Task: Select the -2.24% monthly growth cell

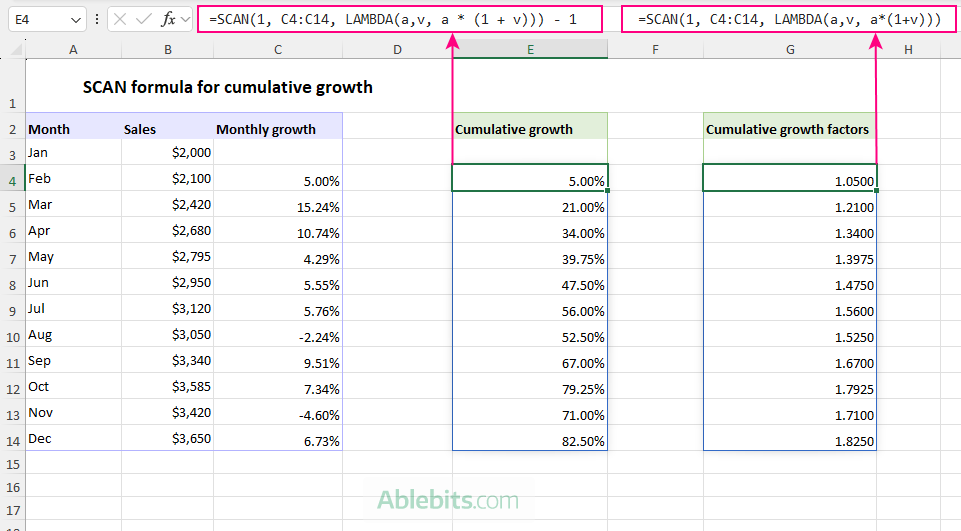Action: (278, 334)
